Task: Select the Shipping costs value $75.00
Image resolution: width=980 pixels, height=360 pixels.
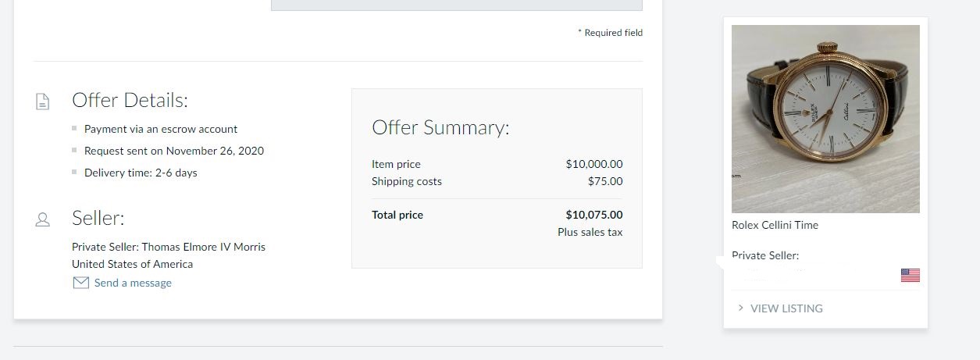Action: [x=605, y=181]
